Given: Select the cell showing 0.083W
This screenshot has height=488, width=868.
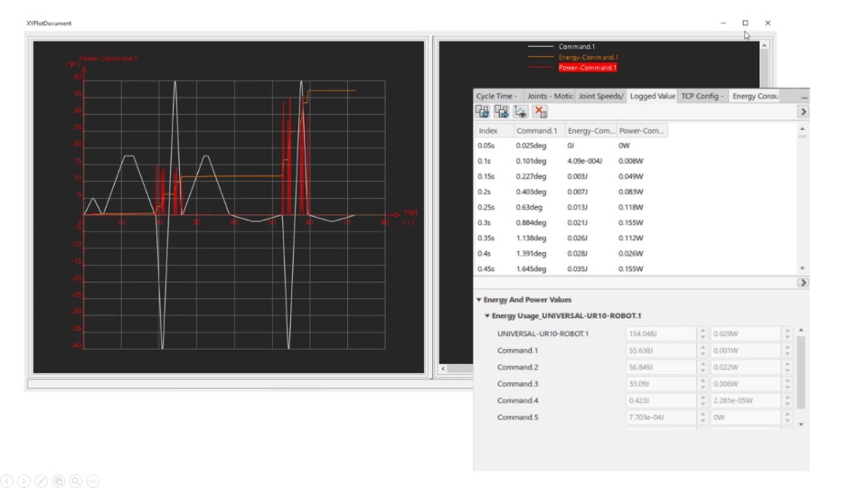Looking at the screenshot, I should point(630,192).
